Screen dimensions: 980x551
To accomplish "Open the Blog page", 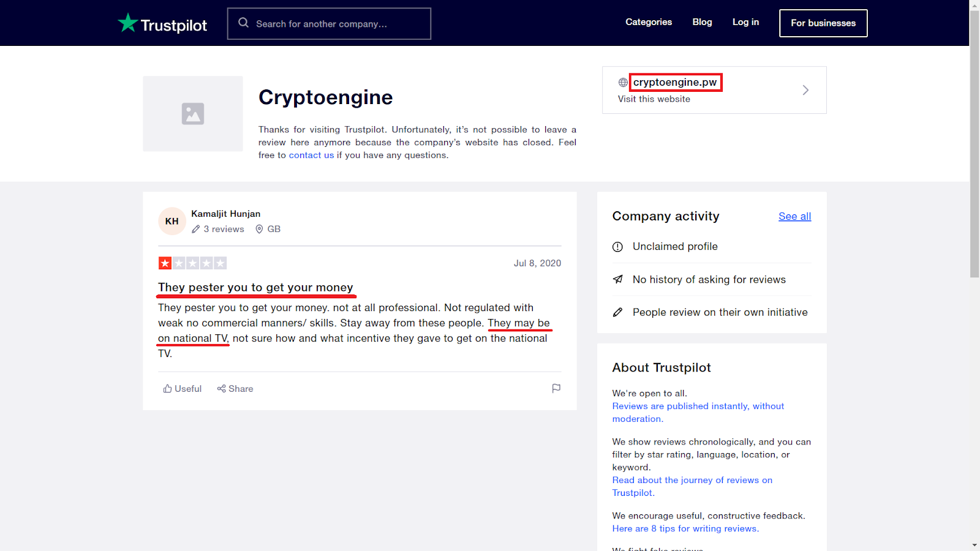I will (x=702, y=22).
